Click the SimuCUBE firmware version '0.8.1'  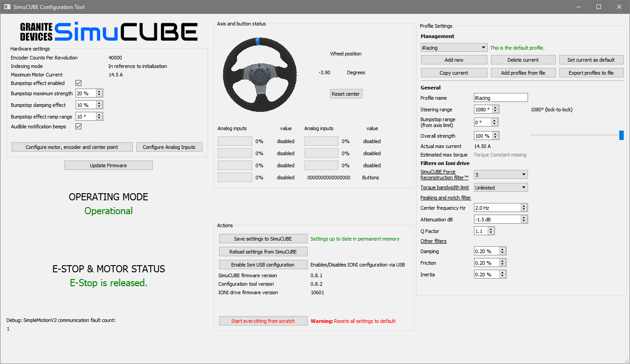point(317,275)
